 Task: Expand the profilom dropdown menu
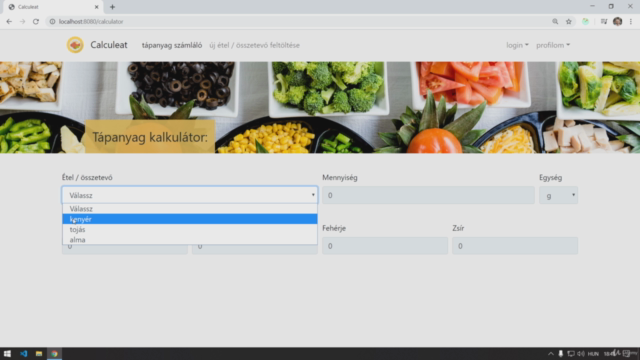553,45
